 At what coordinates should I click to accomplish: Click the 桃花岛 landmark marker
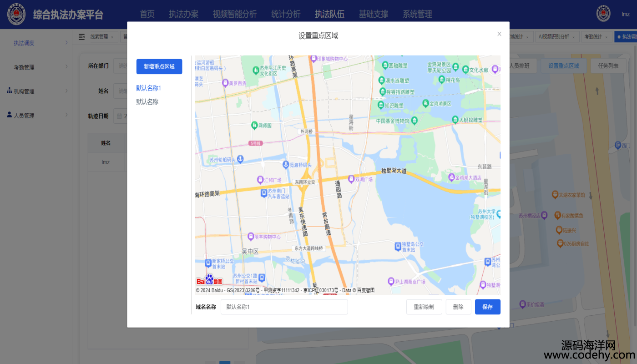[441, 80]
